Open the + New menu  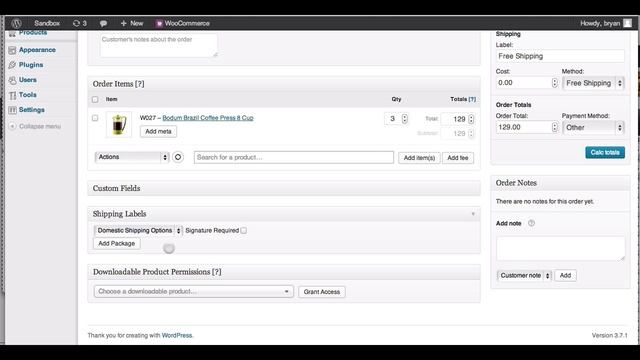[x=132, y=23]
